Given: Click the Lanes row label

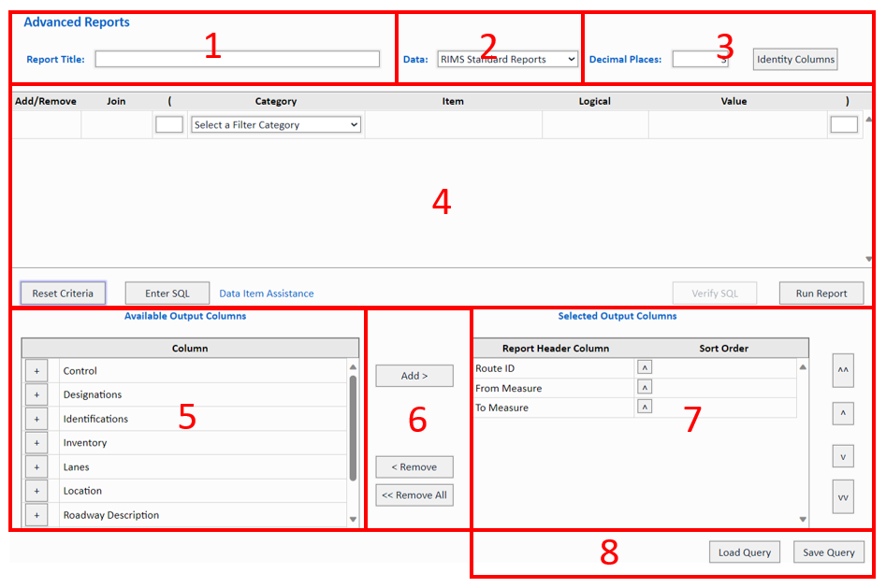Looking at the screenshot, I should point(76,467).
